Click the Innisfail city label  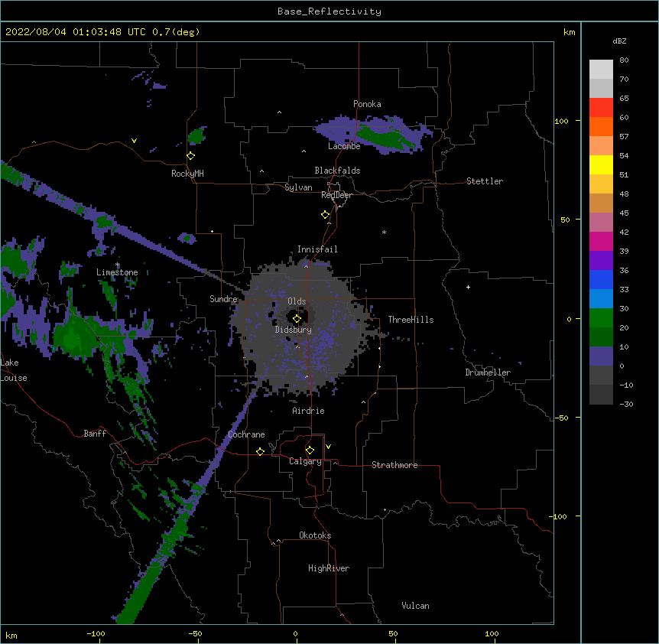point(317,249)
